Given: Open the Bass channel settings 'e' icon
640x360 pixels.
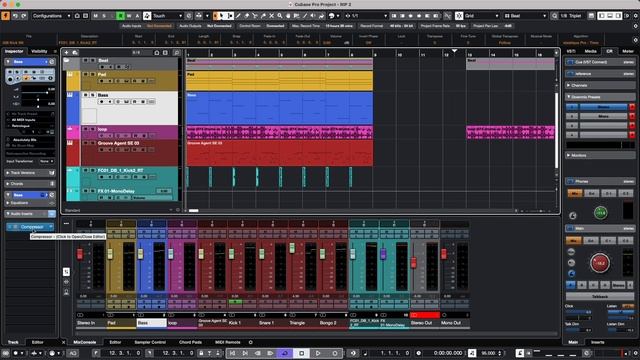Looking at the screenshot, I should coord(51,62).
